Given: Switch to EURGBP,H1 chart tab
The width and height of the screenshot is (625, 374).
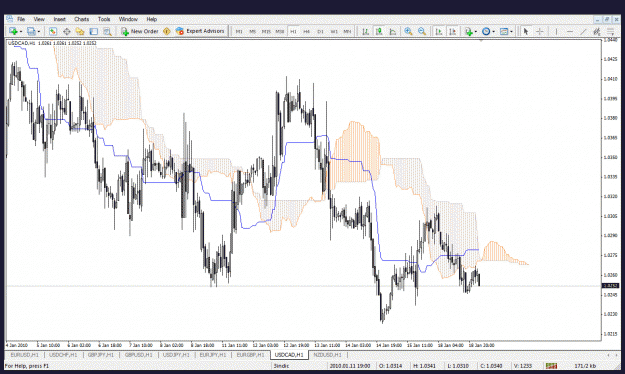Looking at the screenshot, I should 250,355.
